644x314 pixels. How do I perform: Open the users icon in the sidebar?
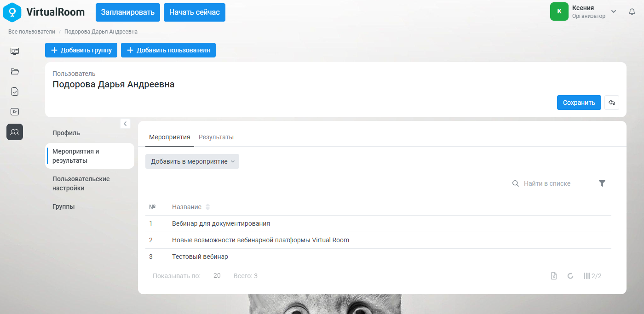click(15, 132)
